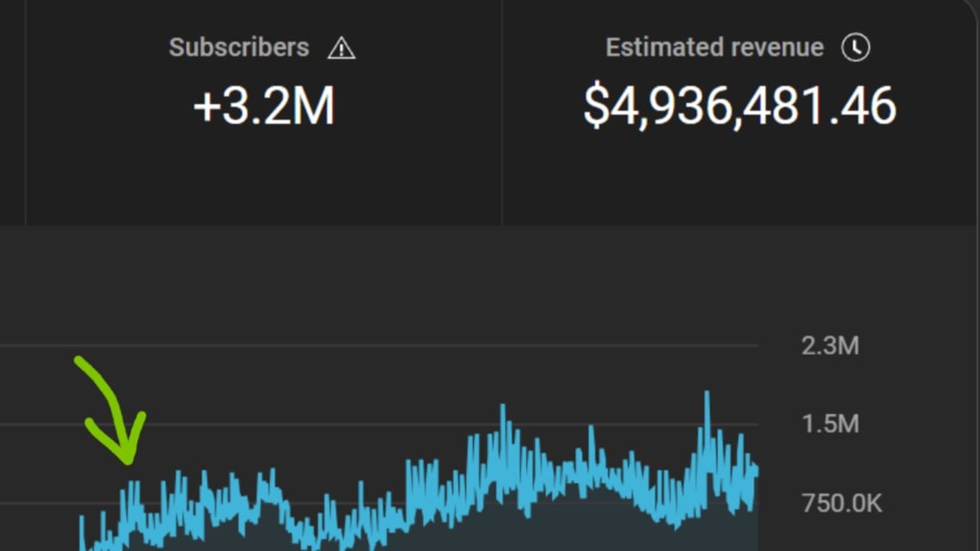Click the clock icon next to Estimated revenue
980x551 pixels.
(x=855, y=48)
